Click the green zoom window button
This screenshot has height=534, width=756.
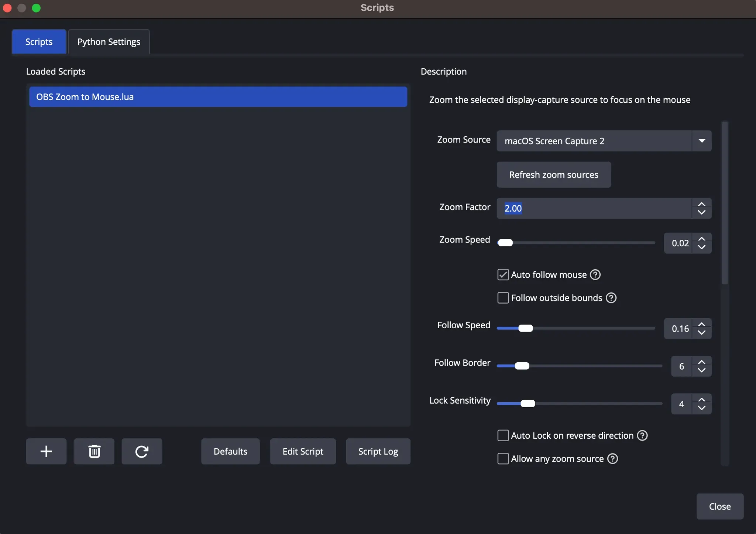pos(36,8)
